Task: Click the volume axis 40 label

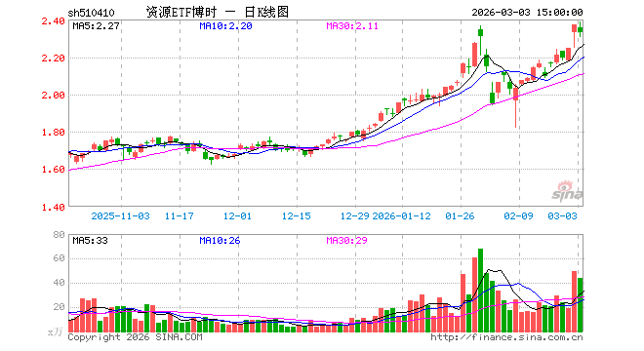Action: click(60, 283)
